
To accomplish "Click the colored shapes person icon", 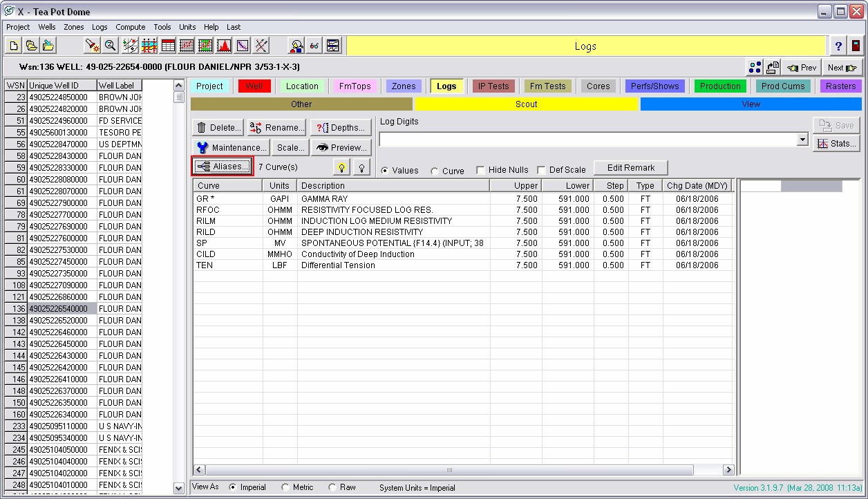I will (296, 46).
